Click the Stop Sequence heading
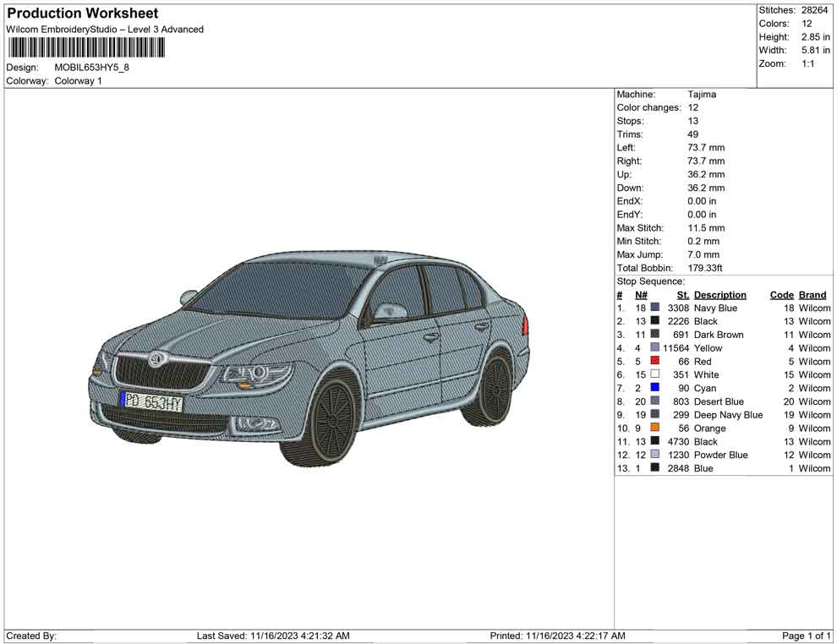Image resolution: width=837 pixels, height=644 pixels. click(x=650, y=281)
